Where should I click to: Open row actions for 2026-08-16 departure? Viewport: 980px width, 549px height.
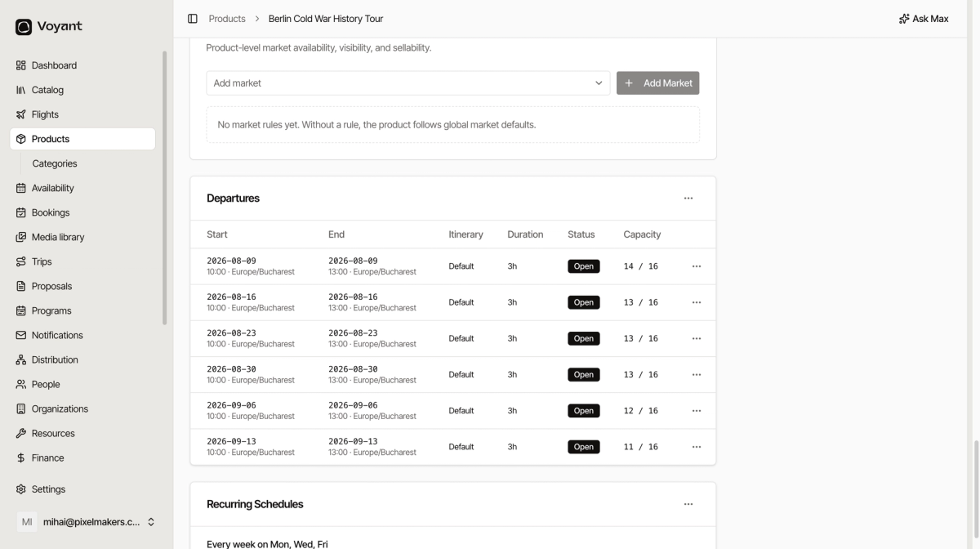tap(697, 302)
